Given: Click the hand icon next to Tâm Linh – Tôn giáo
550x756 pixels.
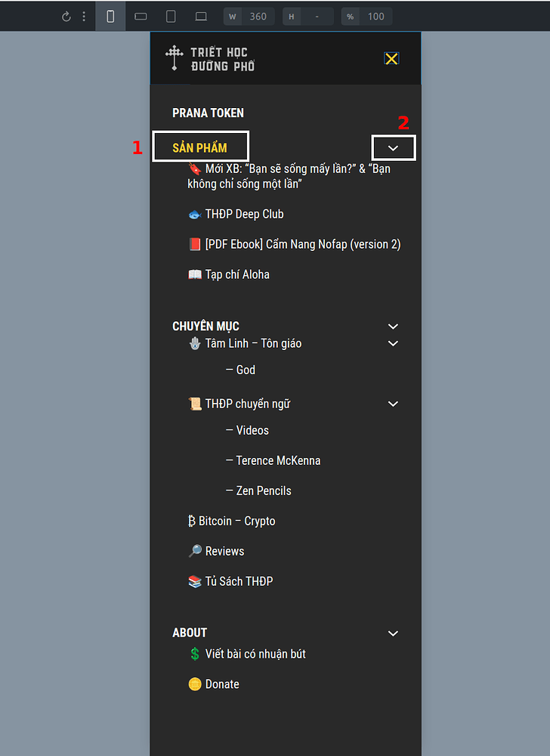Looking at the screenshot, I should click(194, 343).
